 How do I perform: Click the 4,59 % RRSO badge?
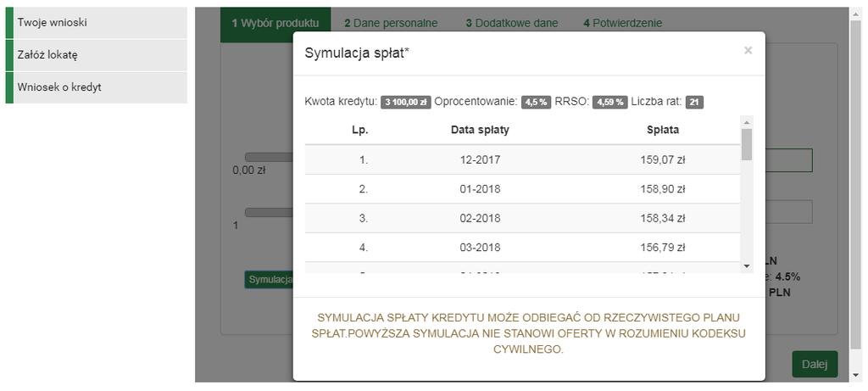pyautogui.click(x=610, y=103)
